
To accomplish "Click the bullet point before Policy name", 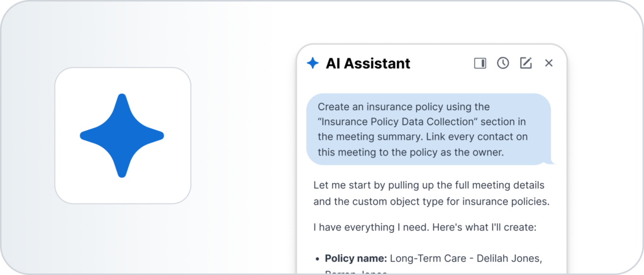I will tap(317, 259).
